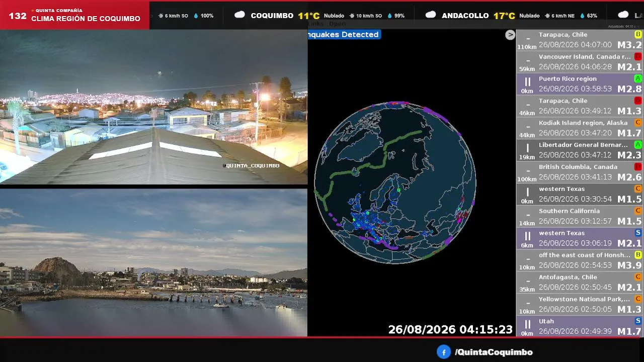Select the 'Antofagasta, Chile' earthquake entry
The height and width of the screenshot is (362, 644).
tap(580, 282)
